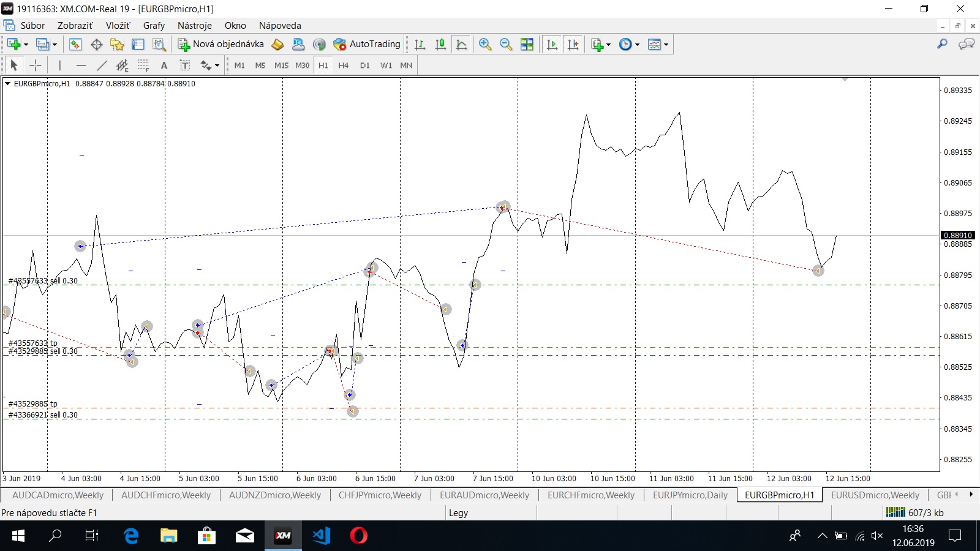
Task: Open the chat speech bubbles icon
Action: (x=967, y=43)
